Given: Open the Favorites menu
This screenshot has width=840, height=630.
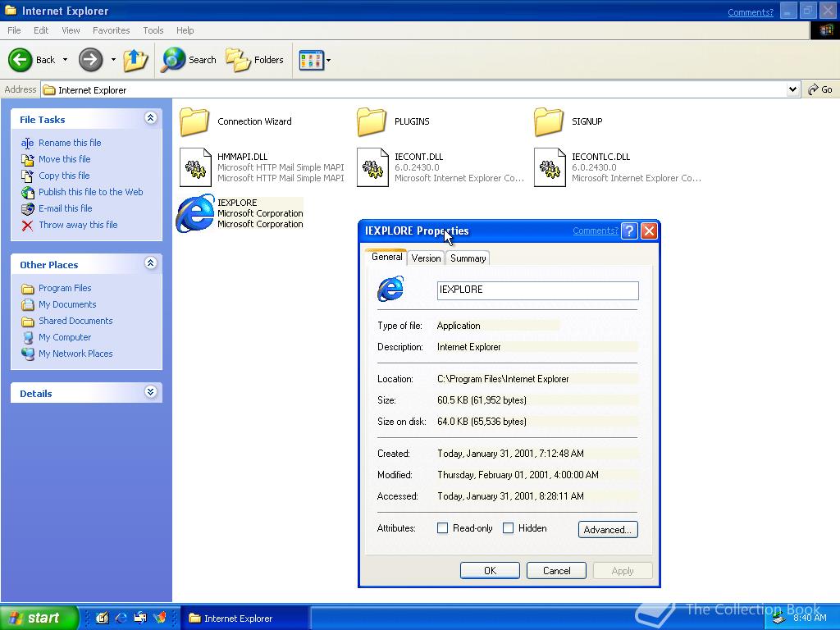Looking at the screenshot, I should coord(111,30).
